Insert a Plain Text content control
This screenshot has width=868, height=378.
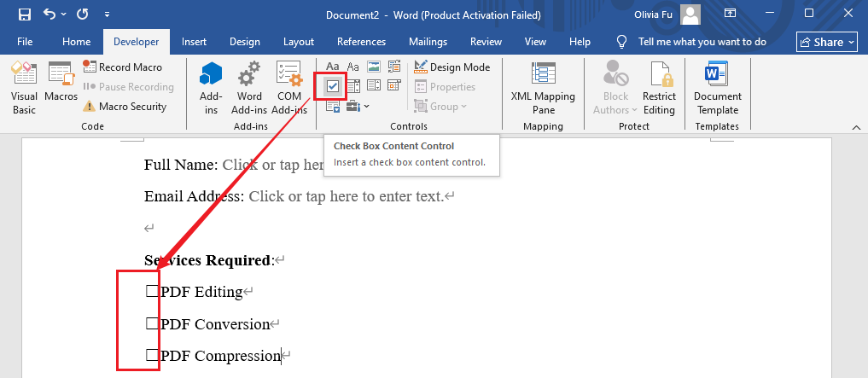click(x=353, y=67)
